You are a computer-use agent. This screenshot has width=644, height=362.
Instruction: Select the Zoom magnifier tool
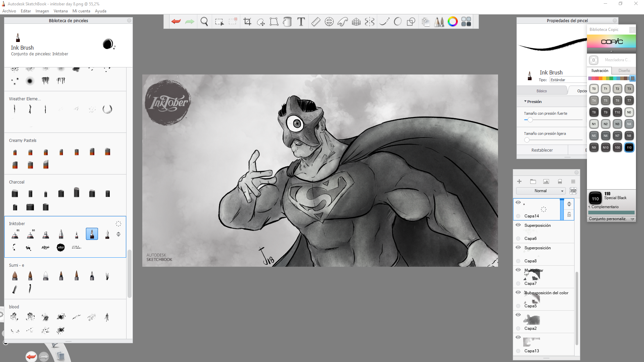(204, 22)
